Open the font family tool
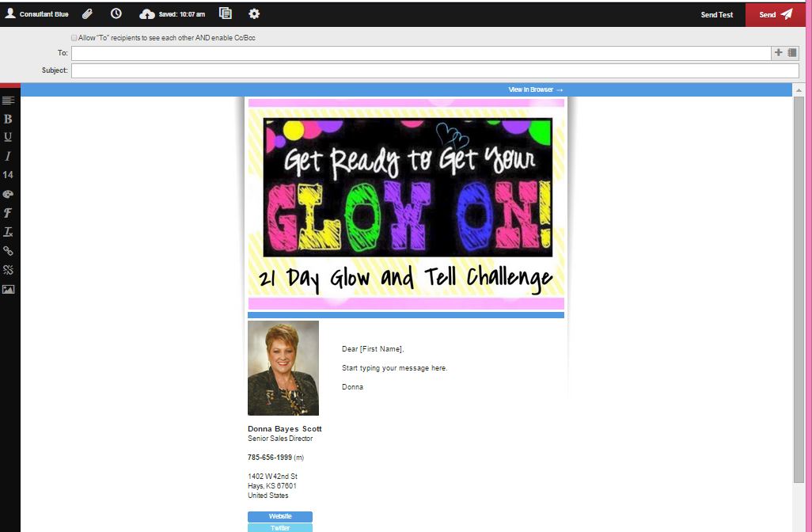The height and width of the screenshot is (532, 812). pos(8,213)
